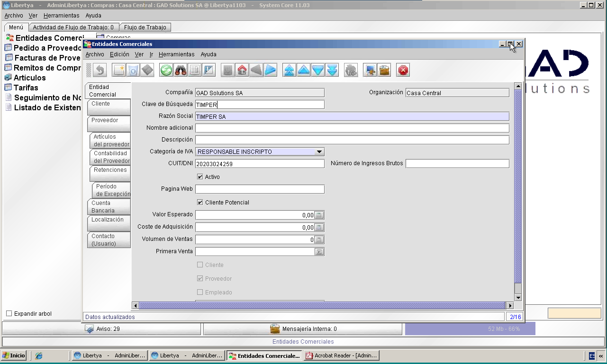Click the red exit window icon
The height and width of the screenshot is (364, 607).
403,70
